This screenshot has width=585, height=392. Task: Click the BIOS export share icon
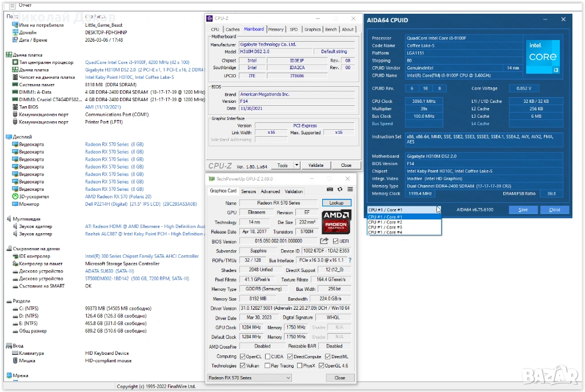point(324,241)
